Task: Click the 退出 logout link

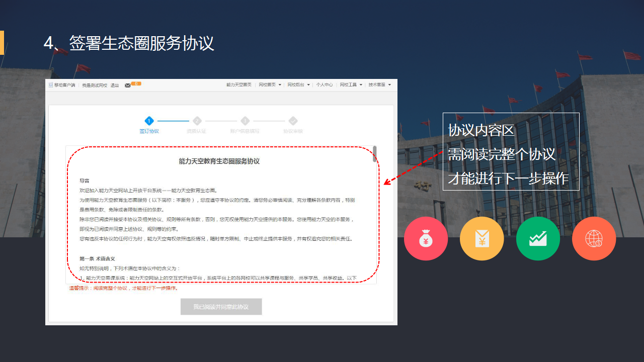Action: [115, 85]
